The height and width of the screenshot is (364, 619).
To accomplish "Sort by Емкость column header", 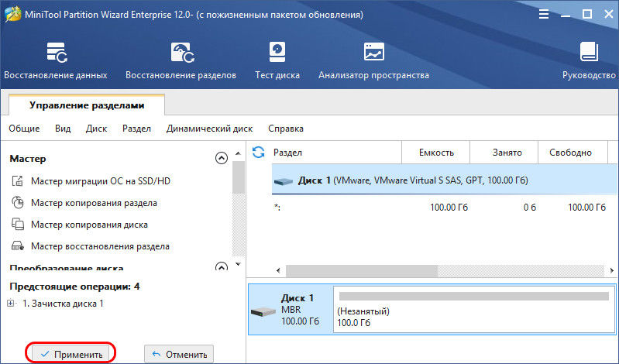I will (436, 153).
